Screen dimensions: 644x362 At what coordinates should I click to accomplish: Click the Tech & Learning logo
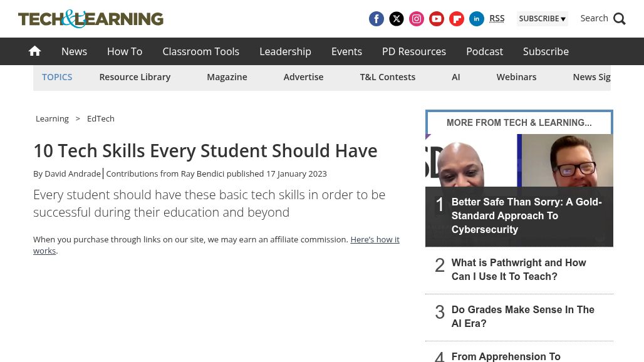point(90,19)
